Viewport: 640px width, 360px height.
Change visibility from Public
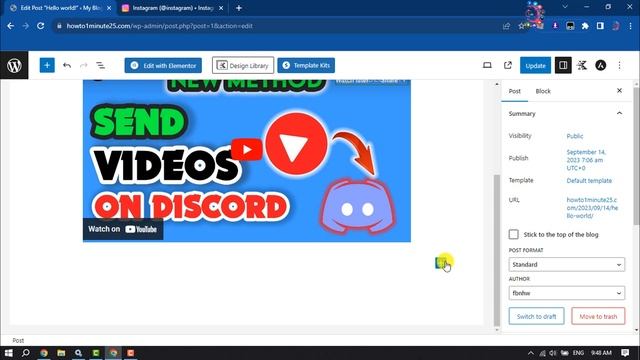(575, 136)
